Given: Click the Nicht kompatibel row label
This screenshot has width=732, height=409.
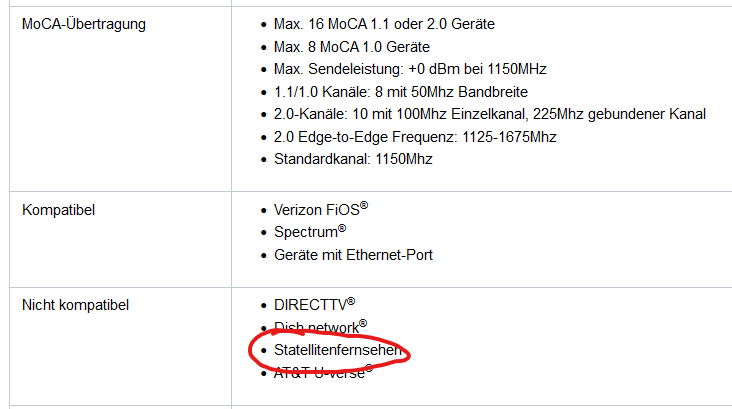Looking at the screenshot, I should click(76, 304).
